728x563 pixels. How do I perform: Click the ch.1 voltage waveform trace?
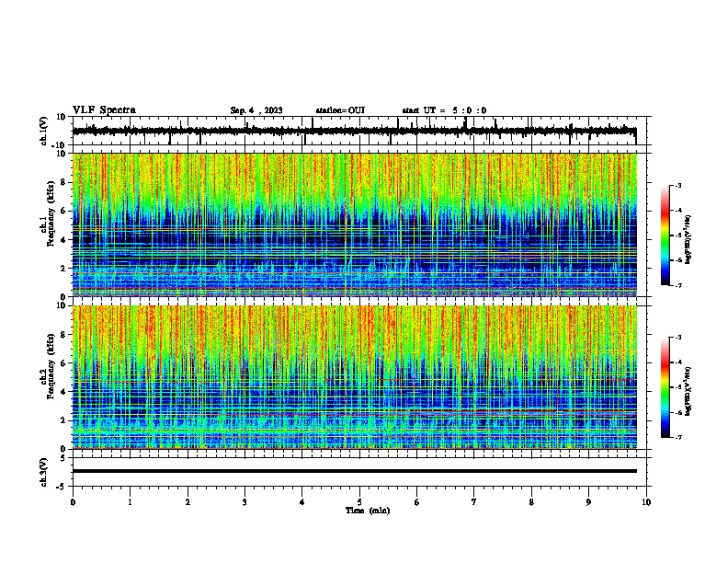click(354, 131)
